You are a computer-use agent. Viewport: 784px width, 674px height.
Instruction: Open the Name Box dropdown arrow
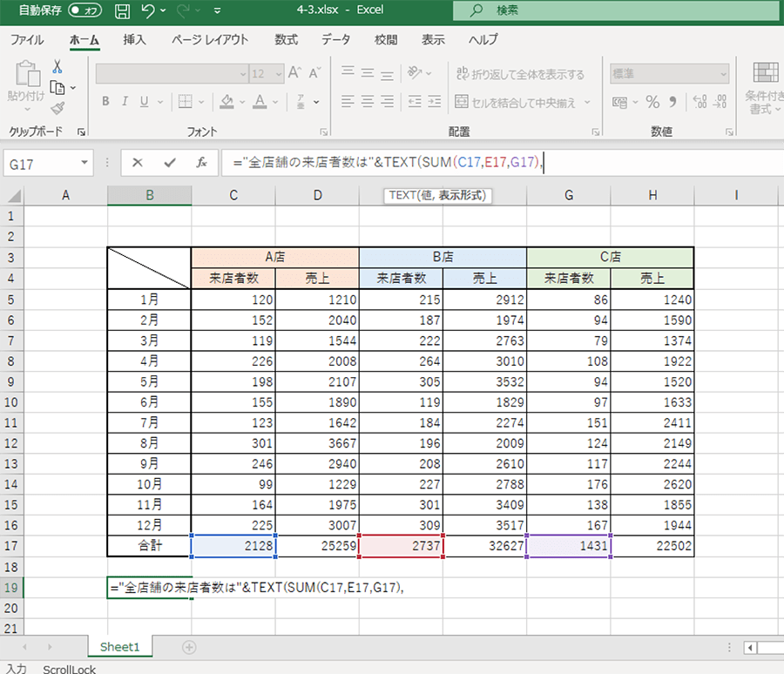(x=84, y=163)
